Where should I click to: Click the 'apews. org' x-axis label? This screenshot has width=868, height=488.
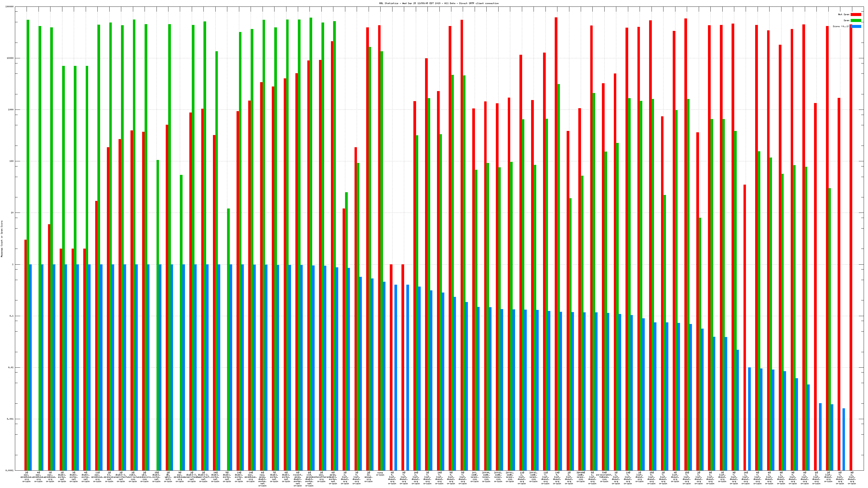click(x=368, y=477)
